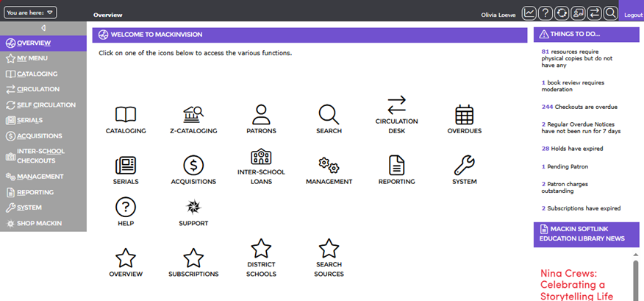This screenshot has width=644, height=301.
Task: Click the District Schools star shortcut
Action: click(261, 248)
